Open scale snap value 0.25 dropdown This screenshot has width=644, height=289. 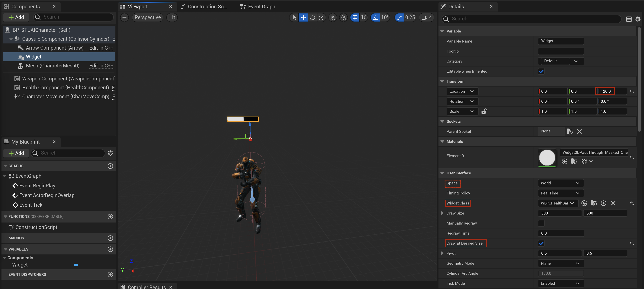(410, 17)
